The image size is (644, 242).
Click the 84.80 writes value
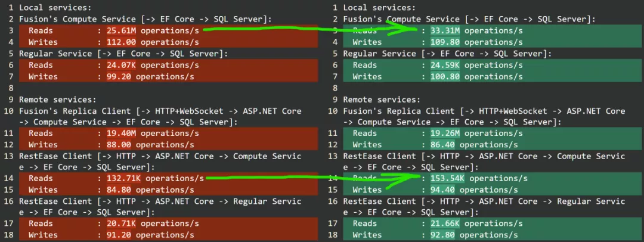pyautogui.click(x=119, y=190)
